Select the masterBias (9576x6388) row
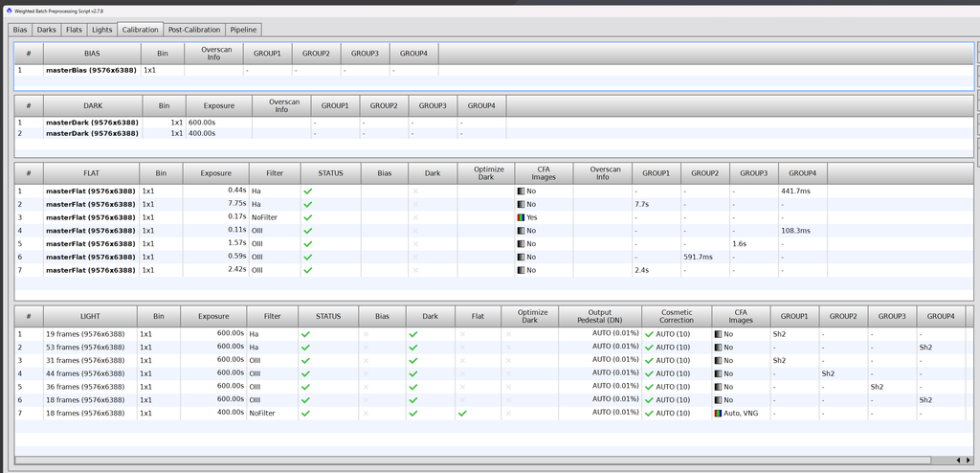 494,71
